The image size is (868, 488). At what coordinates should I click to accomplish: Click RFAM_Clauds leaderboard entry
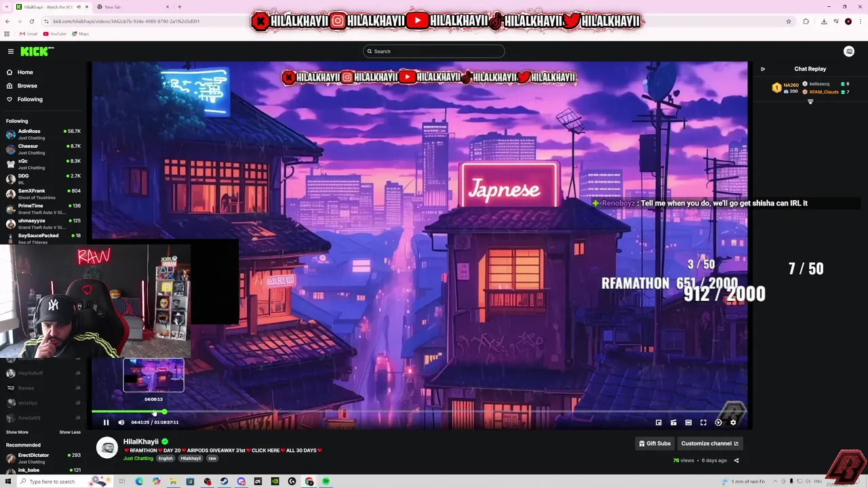point(826,91)
